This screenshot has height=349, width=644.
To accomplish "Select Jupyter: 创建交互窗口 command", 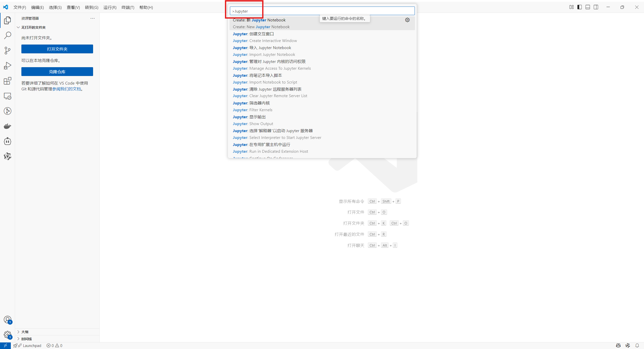I will (x=322, y=37).
